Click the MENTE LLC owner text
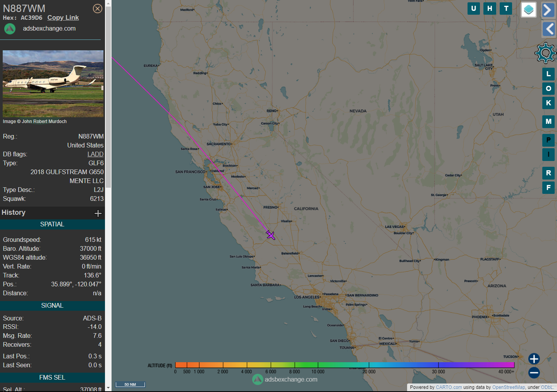557x392 pixels. 86,181
